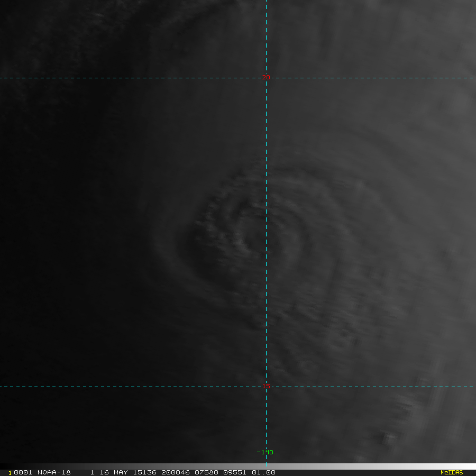Click the green "-140" longitude label
Viewport: 476px width, 476px height.
coord(265,452)
